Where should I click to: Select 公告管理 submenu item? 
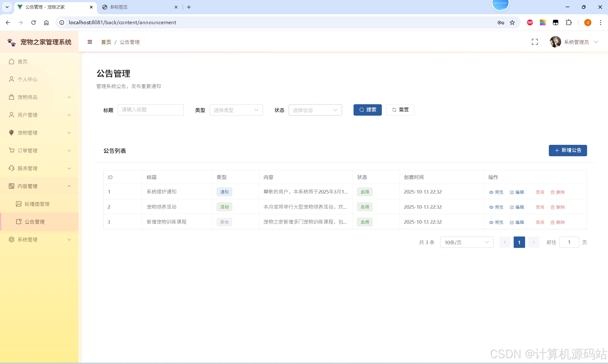coord(39,222)
